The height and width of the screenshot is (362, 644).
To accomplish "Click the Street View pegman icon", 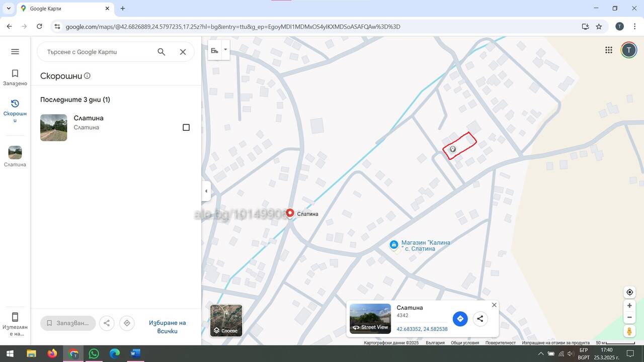I will 629,331.
